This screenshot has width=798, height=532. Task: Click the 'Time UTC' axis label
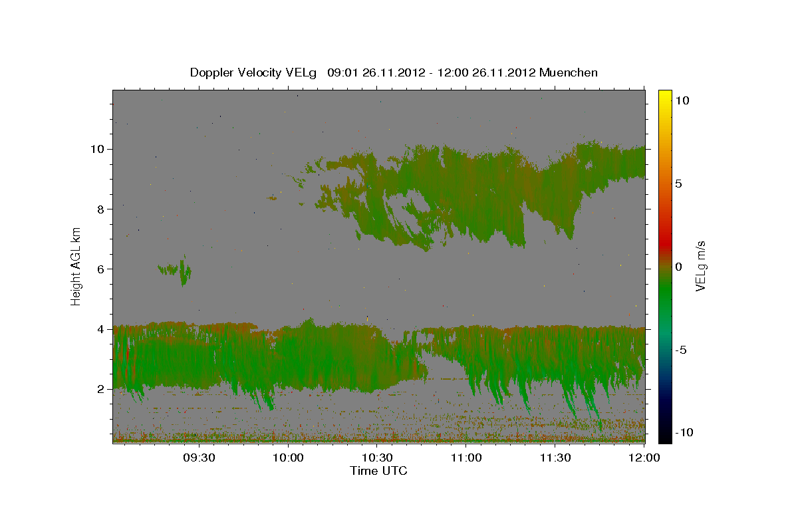pos(378,471)
